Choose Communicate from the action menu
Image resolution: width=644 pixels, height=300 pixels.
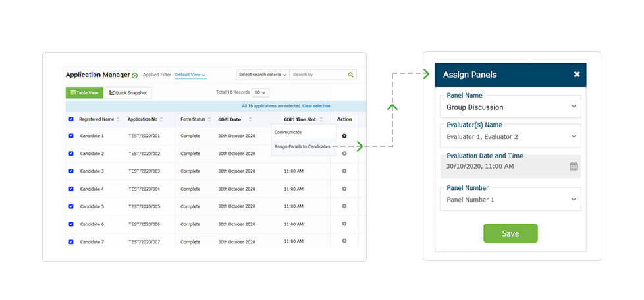pyautogui.click(x=288, y=132)
